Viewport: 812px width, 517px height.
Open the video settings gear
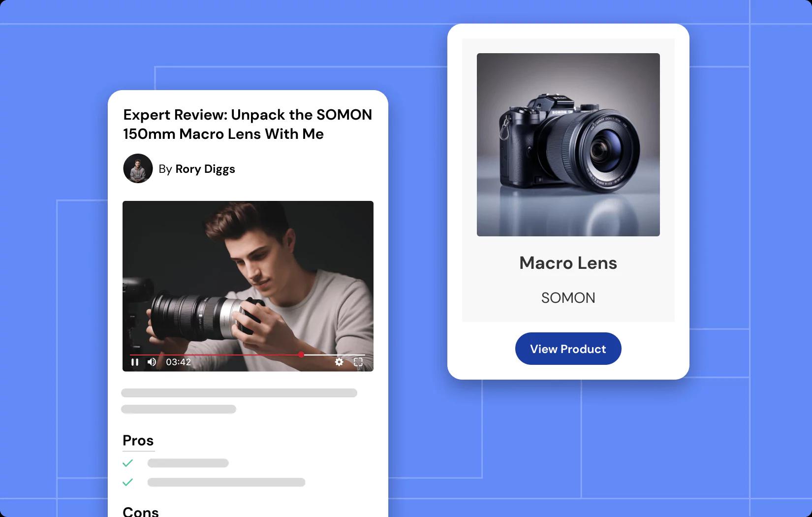(339, 362)
